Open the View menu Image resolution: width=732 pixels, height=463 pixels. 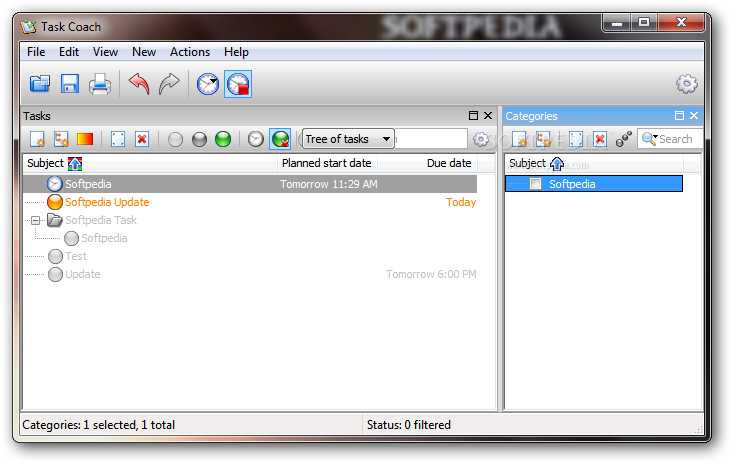click(105, 52)
